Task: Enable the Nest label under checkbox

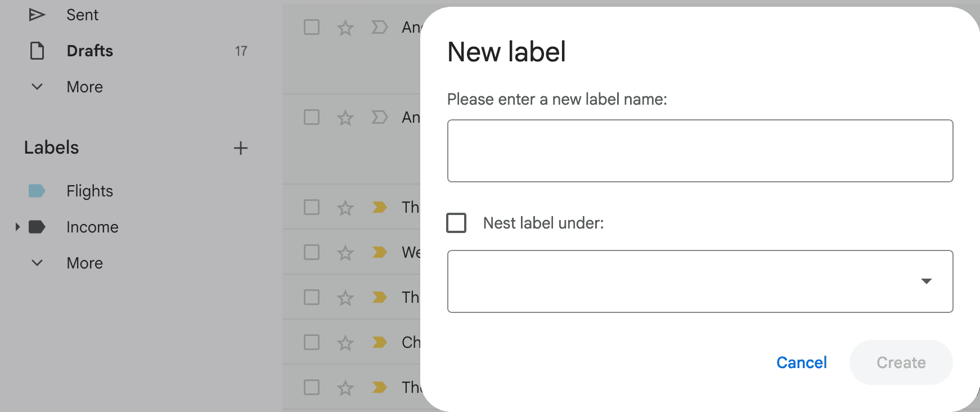Action: pyautogui.click(x=456, y=223)
